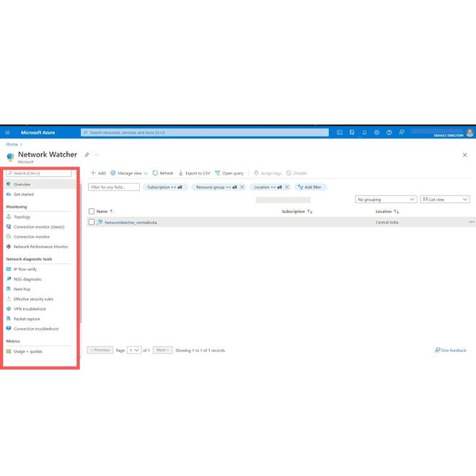This screenshot has width=476, height=476.
Task: Open the Subscription == all filter
Action: pyautogui.click(x=165, y=187)
